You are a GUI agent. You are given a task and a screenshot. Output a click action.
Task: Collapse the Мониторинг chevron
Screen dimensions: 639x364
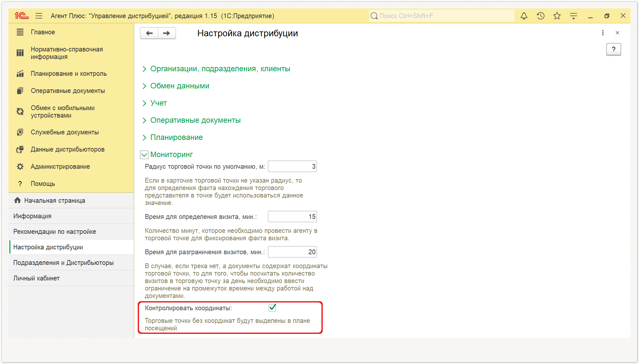coord(144,155)
